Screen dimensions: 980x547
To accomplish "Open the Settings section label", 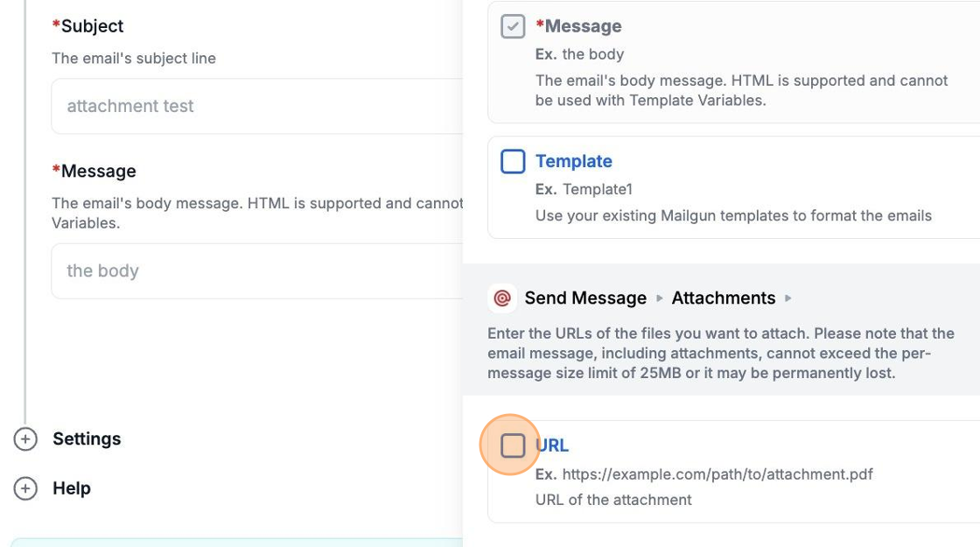I will point(87,439).
